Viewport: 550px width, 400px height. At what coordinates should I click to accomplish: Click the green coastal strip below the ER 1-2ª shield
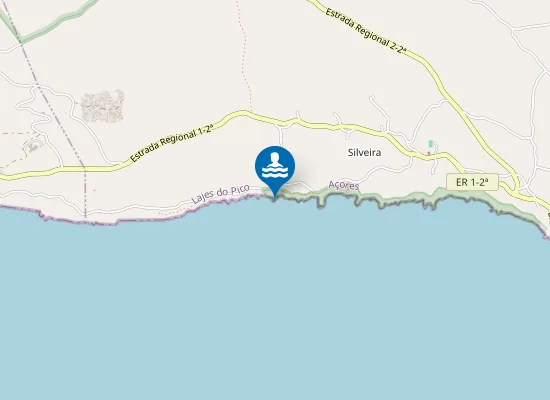tap(470, 196)
